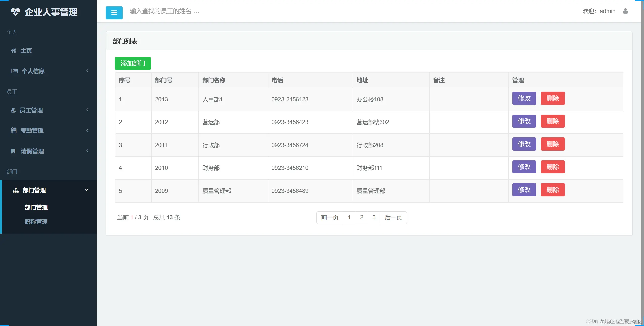Expand the 考勤管理 submenu chevron

[x=87, y=130]
